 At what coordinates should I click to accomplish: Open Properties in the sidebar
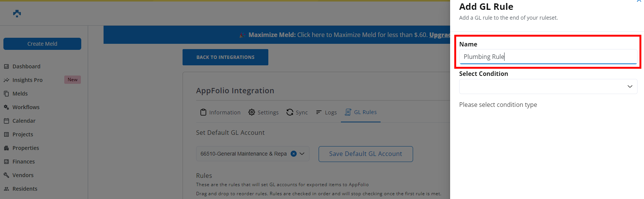[26, 148]
